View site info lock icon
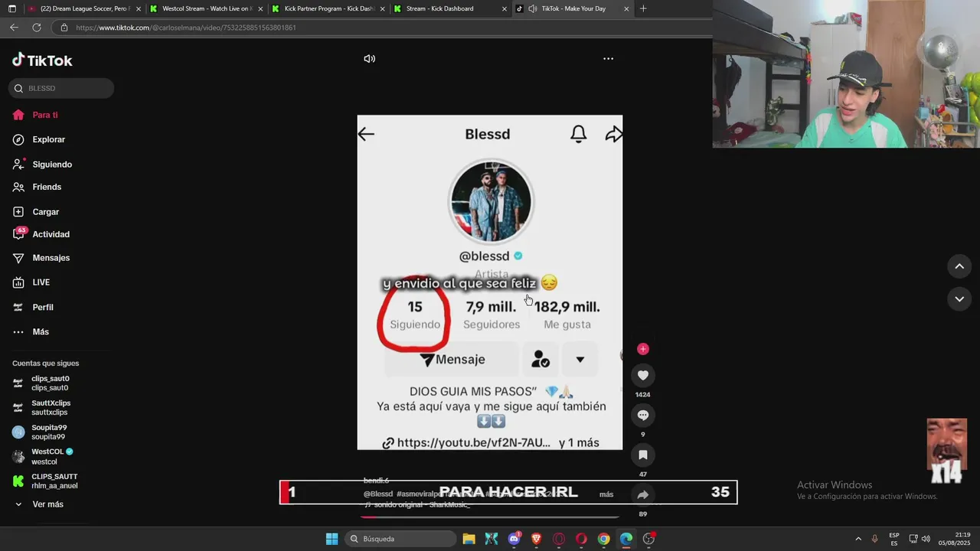 click(64, 28)
